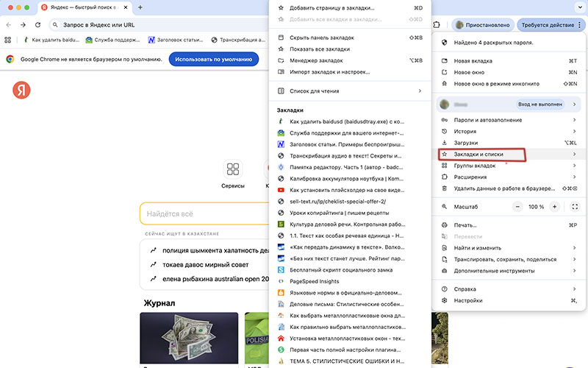Open bookmark PageSpeed Insights
Viewport: 588px width, 368px height.
[350, 281]
